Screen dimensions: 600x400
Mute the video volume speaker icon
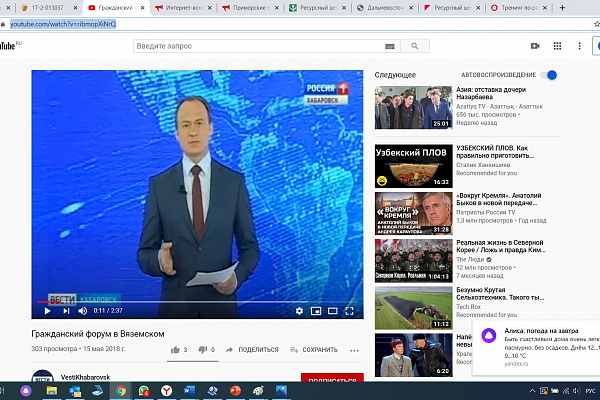[83, 311]
